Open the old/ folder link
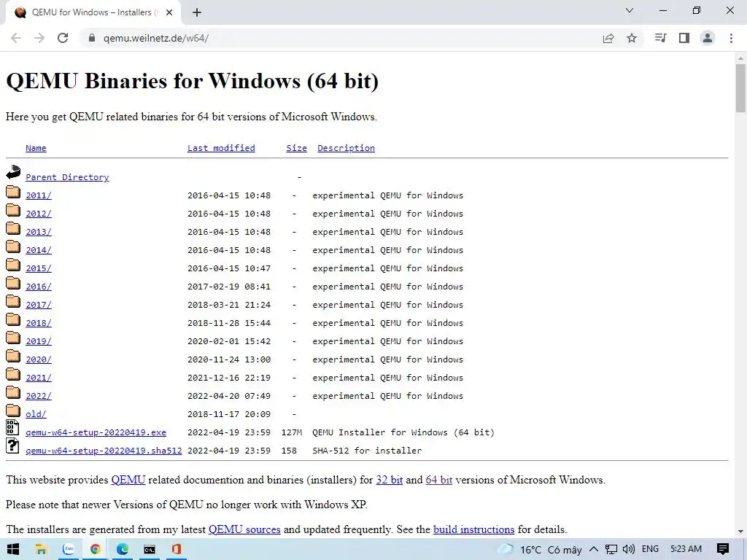 [36, 414]
